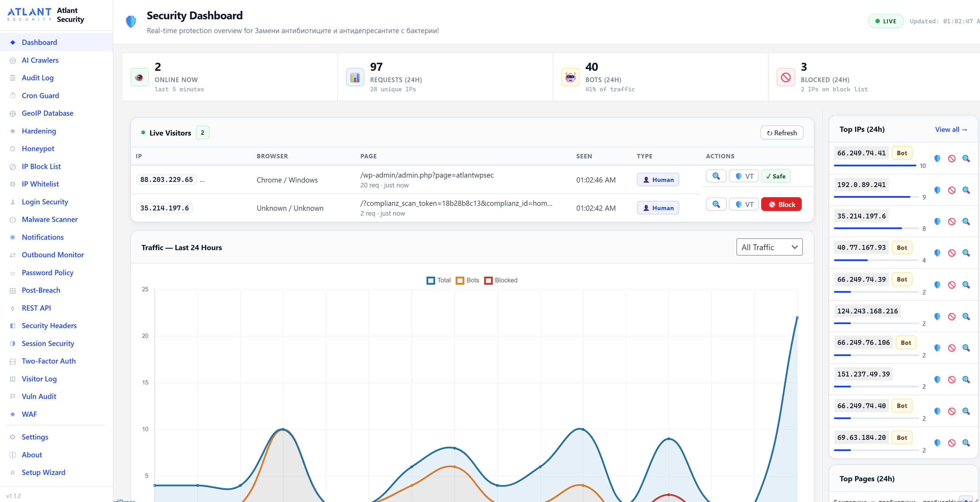Viewport: 980px width, 502px height.
Task: Shield icon for 66.249.74.39
Action: (x=937, y=285)
